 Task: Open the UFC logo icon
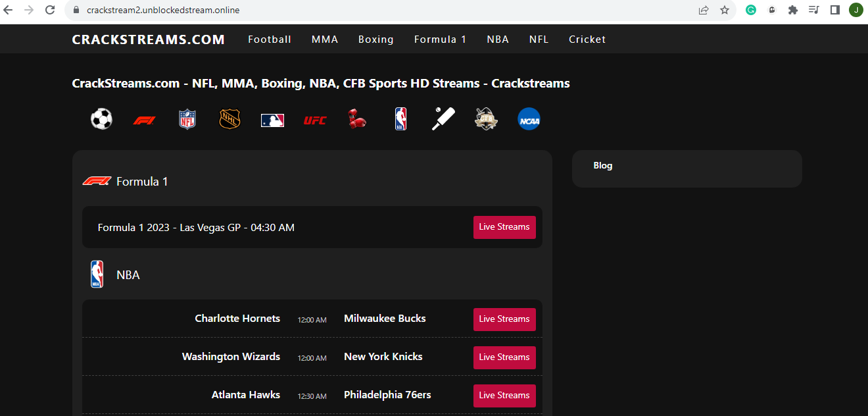(x=315, y=120)
